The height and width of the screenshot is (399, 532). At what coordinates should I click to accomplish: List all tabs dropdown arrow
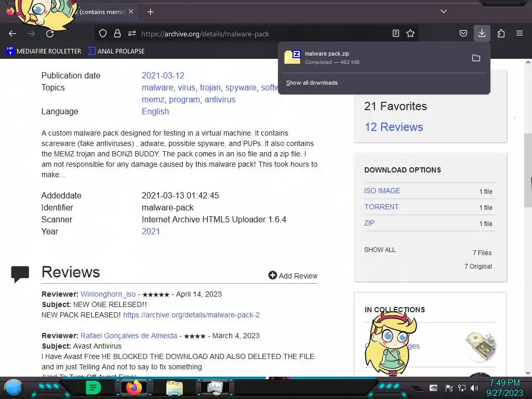[x=444, y=11]
